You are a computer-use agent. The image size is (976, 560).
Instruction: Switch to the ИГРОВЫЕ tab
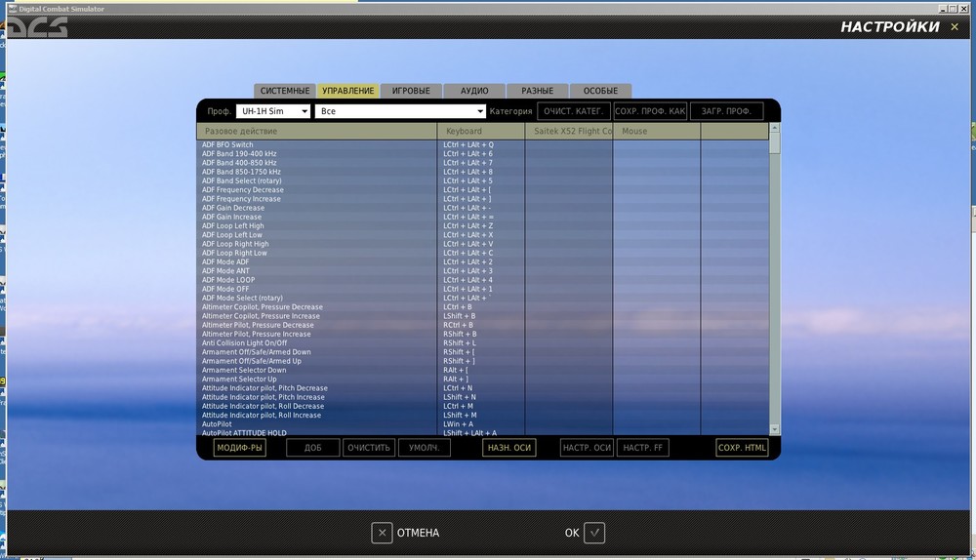click(411, 91)
